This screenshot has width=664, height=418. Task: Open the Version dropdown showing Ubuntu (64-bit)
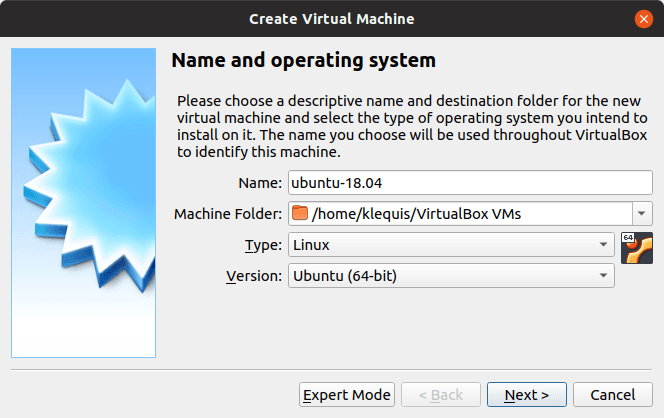coord(451,276)
